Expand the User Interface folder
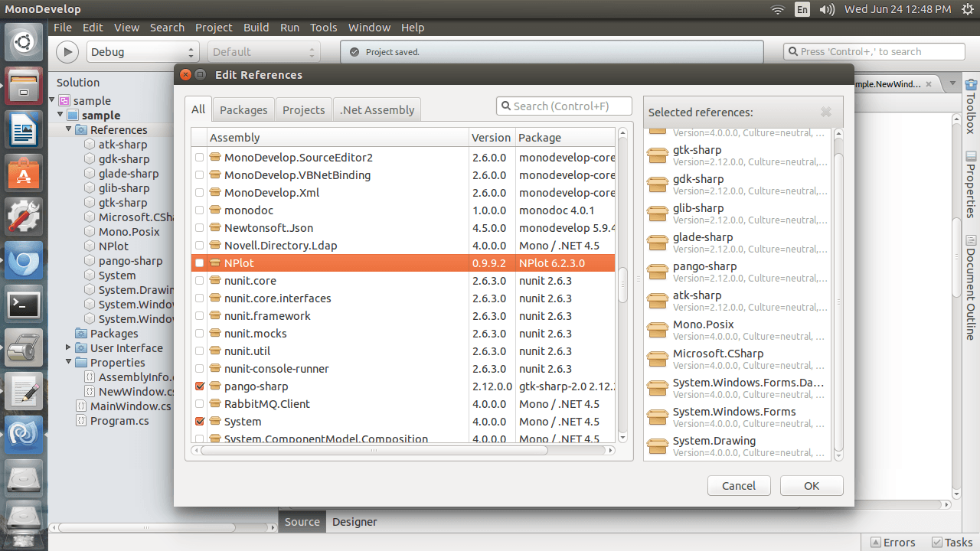 tap(68, 348)
